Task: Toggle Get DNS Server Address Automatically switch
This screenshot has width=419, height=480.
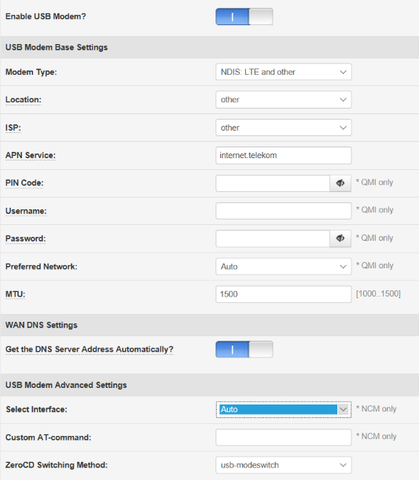Action: (x=244, y=349)
